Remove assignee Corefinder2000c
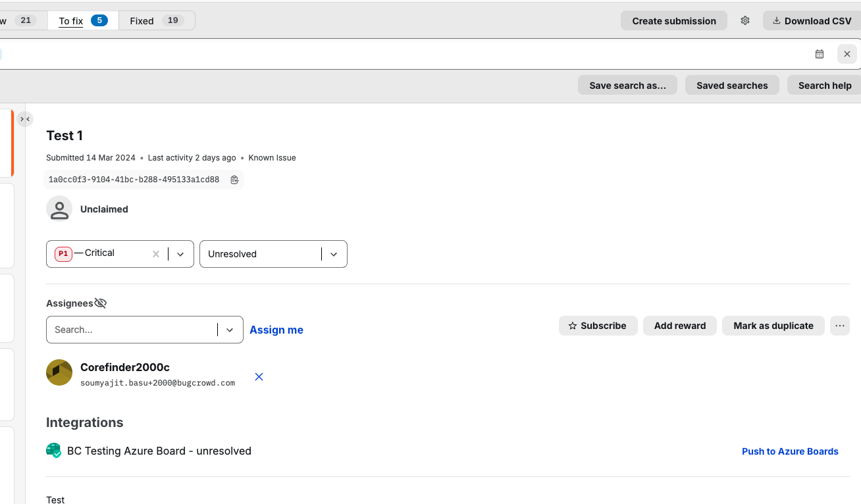This screenshot has width=861, height=504. [259, 377]
